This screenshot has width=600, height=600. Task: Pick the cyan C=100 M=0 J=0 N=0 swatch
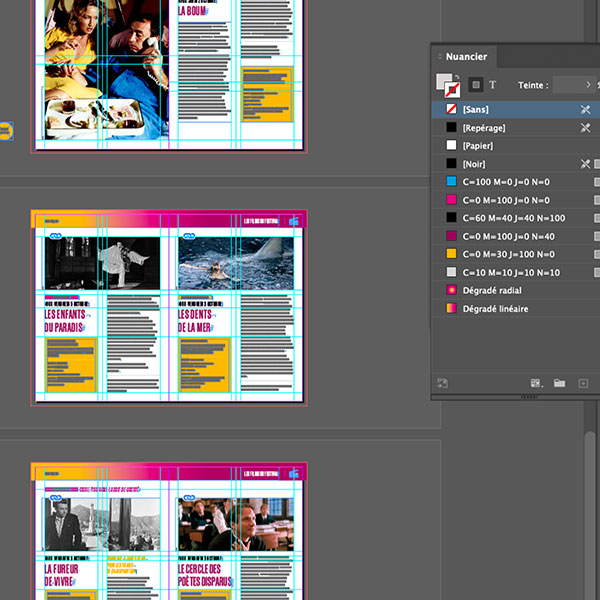(515, 182)
